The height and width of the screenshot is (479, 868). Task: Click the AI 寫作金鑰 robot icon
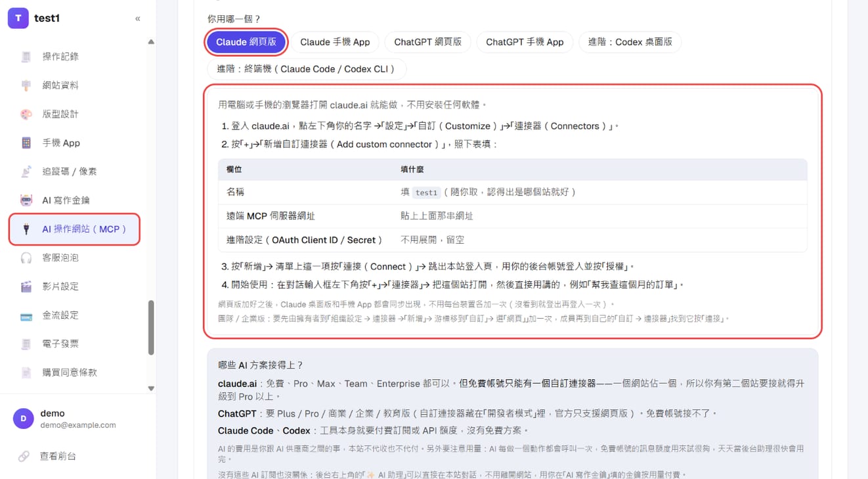(x=26, y=200)
